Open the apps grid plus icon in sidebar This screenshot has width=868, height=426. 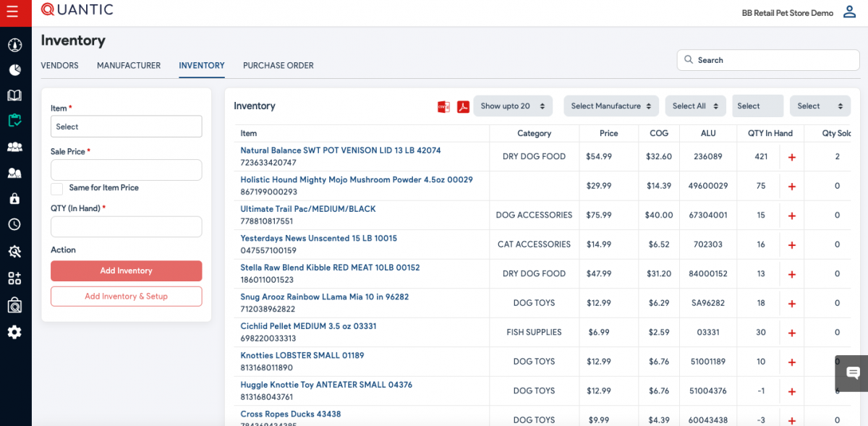[14, 278]
